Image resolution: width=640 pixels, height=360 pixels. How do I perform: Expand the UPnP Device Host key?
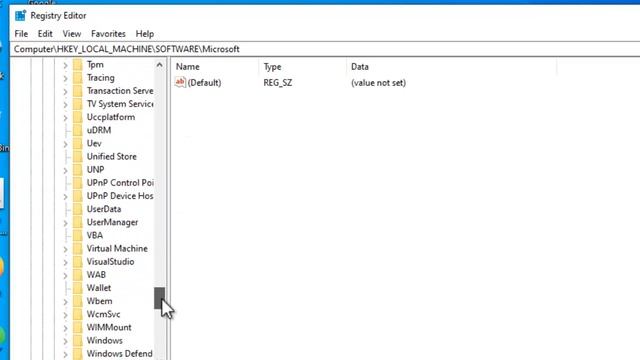(65, 196)
